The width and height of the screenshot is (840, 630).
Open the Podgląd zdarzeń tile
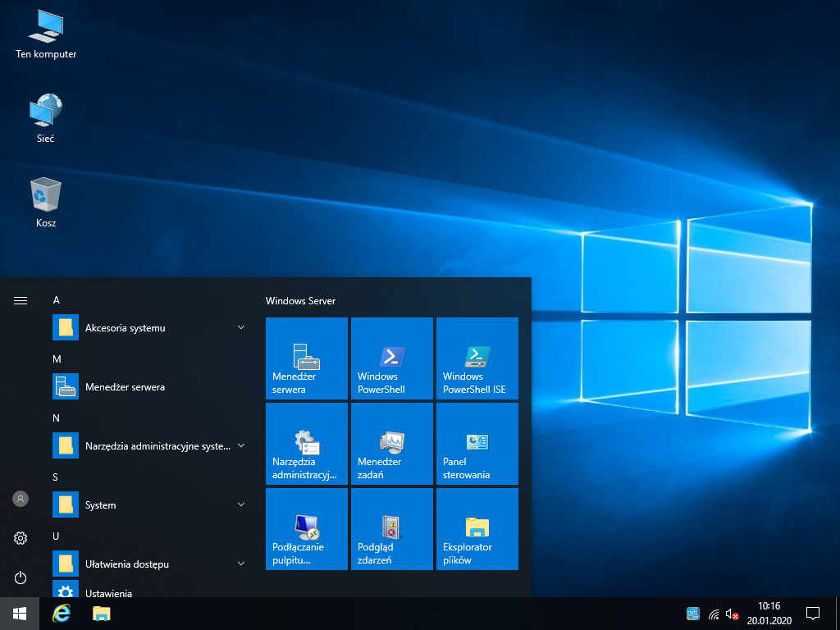391,529
